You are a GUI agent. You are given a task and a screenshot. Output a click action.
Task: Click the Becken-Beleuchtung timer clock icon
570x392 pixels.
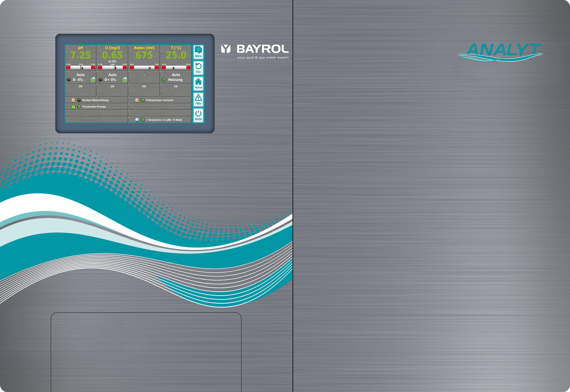click(73, 100)
